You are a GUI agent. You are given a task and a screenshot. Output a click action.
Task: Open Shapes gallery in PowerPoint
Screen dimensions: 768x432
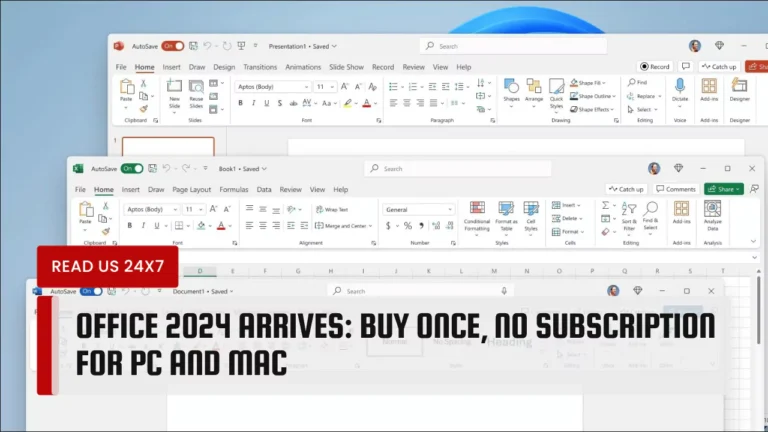[x=511, y=91]
